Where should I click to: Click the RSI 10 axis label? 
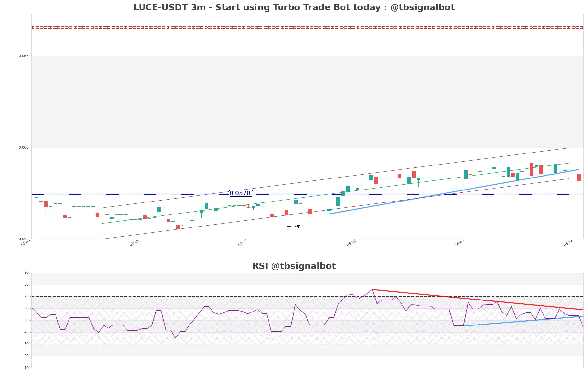26,368
